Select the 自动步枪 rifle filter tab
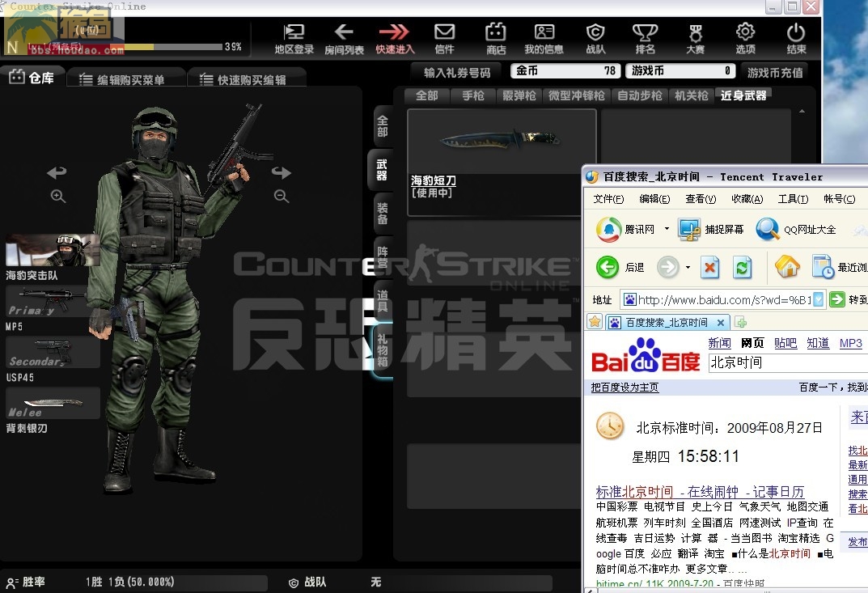Screen dimensions: 868x593 [640, 95]
